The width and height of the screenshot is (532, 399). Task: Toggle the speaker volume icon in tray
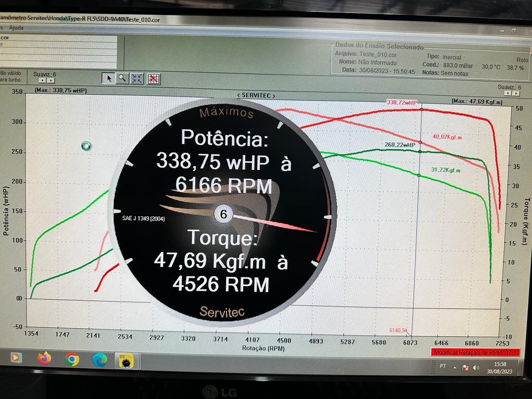tap(475, 368)
